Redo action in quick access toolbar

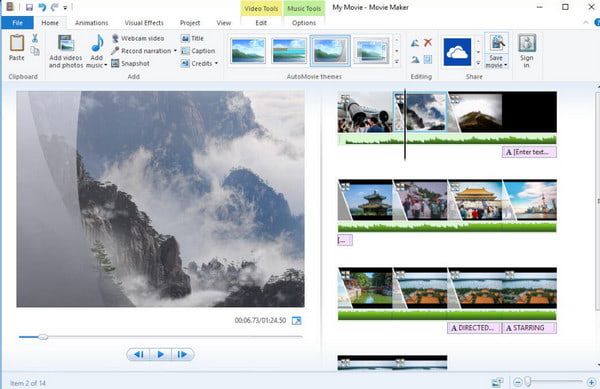[x=54, y=7]
